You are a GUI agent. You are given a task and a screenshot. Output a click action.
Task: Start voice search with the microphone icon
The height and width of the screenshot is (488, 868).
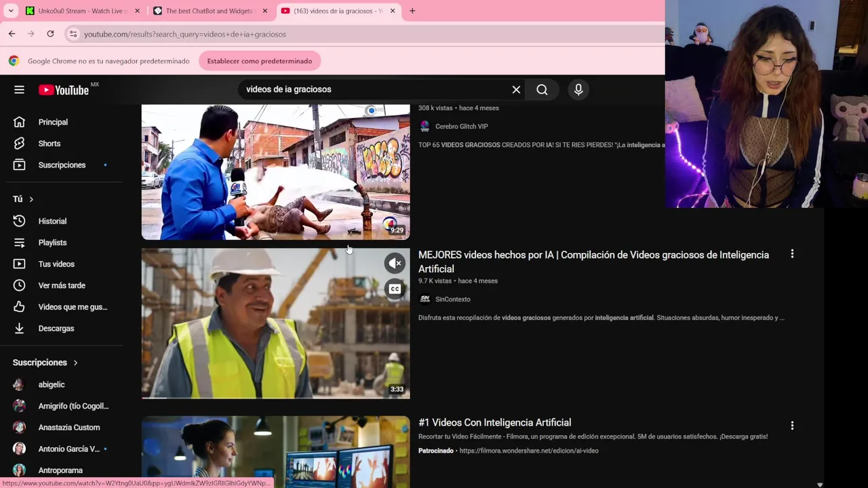[x=578, y=89]
